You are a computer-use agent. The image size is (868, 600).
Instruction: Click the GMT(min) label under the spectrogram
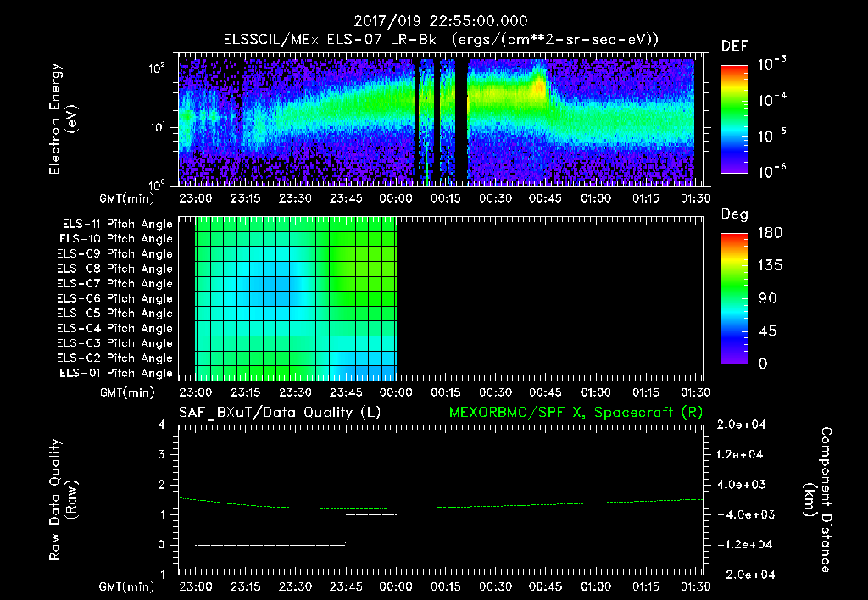127,198
